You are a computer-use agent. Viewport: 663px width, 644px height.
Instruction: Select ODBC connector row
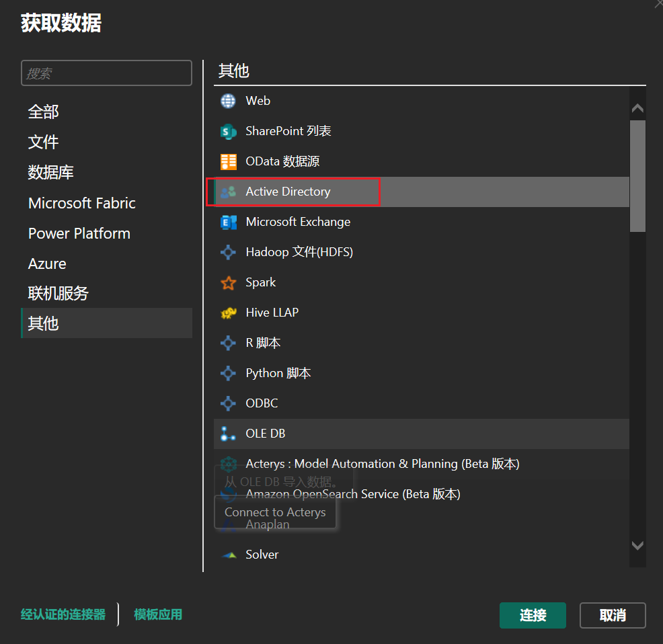coord(422,403)
